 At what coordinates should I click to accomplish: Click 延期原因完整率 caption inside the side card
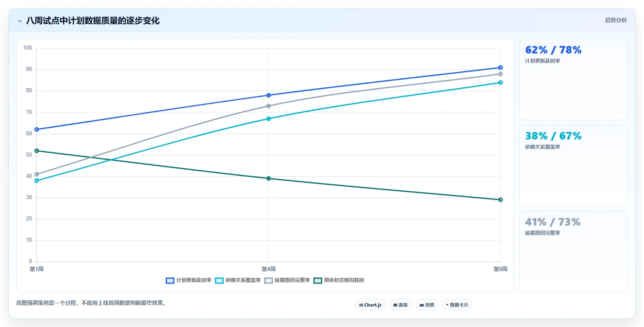pyautogui.click(x=543, y=233)
